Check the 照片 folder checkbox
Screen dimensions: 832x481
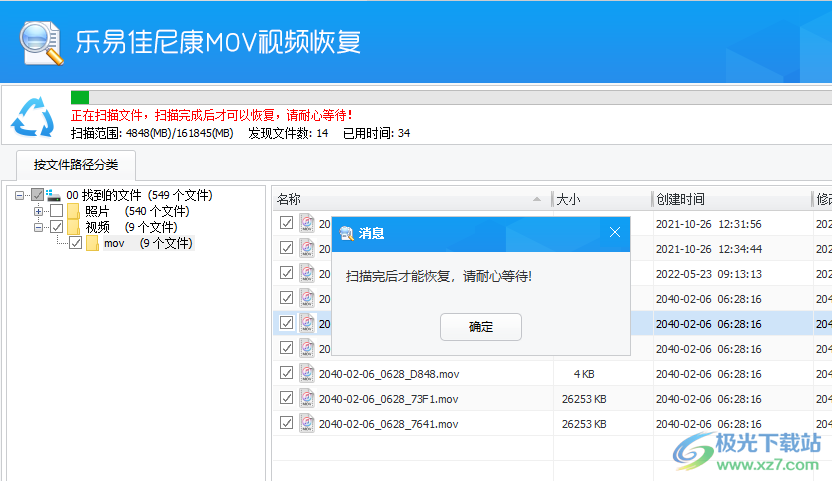pos(57,211)
